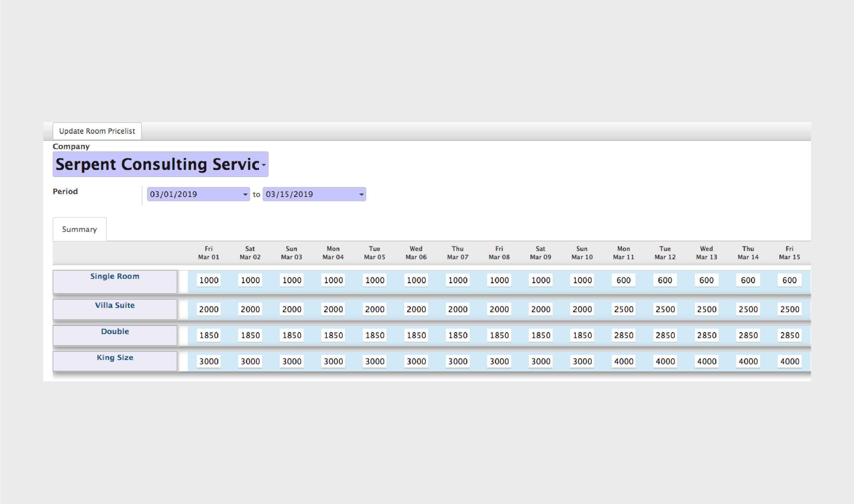This screenshot has height=504, width=854.
Task: Edit Villa Suite price for Mar 06
Action: pos(416,309)
